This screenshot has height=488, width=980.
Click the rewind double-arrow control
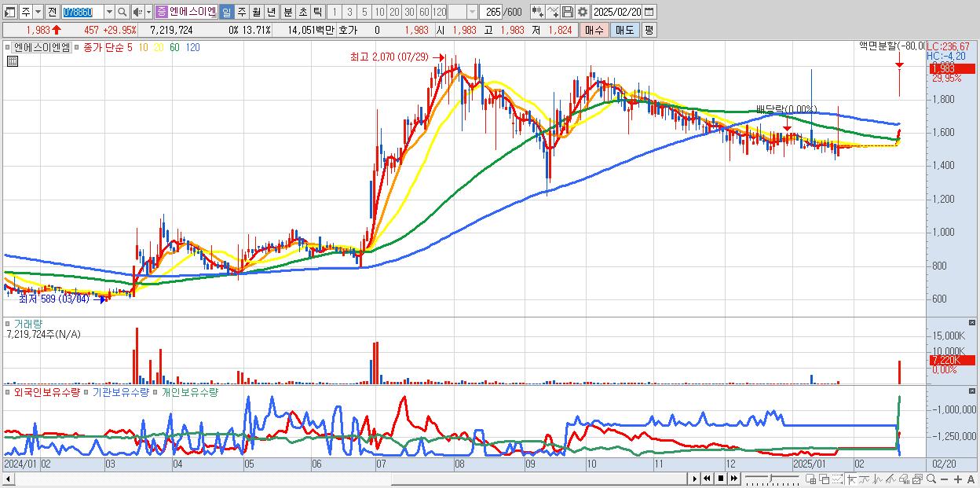(708, 479)
